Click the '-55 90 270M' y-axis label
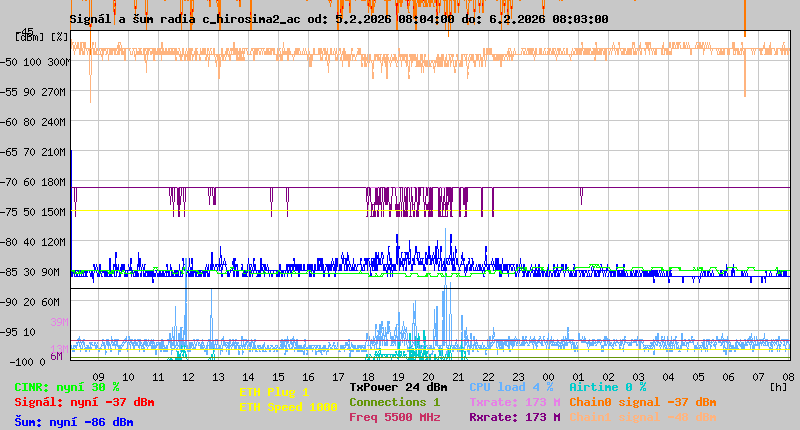The height and width of the screenshot is (430, 800). pos(33,92)
